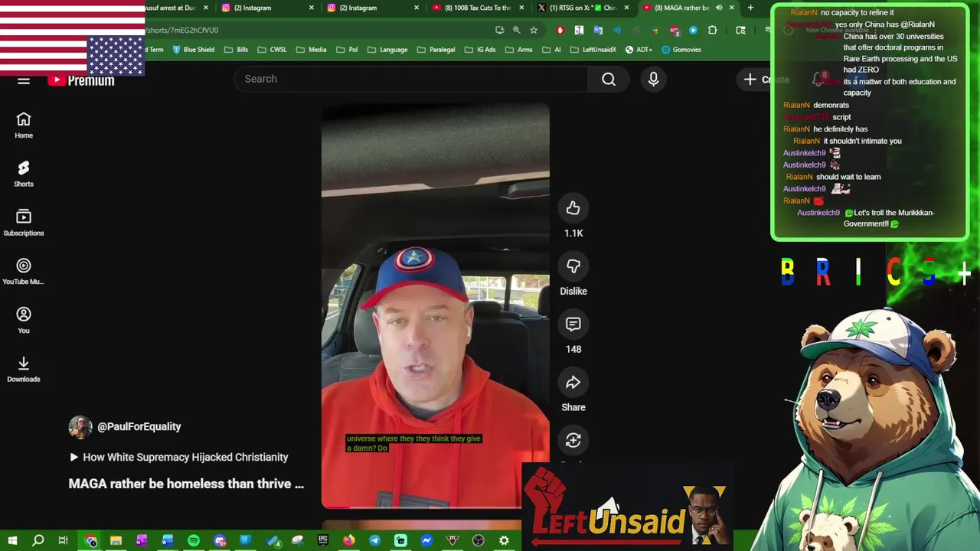Image resolution: width=980 pixels, height=551 pixels.
Task: Expand the IG Ads bookmark folder
Action: pyautogui.click(x=480, y=50)
